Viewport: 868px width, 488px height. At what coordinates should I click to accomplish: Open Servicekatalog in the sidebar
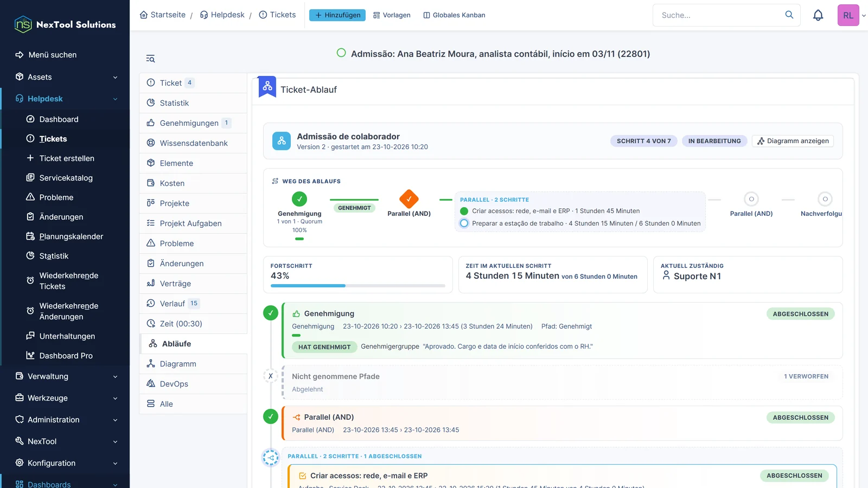[x=66, y=178]
